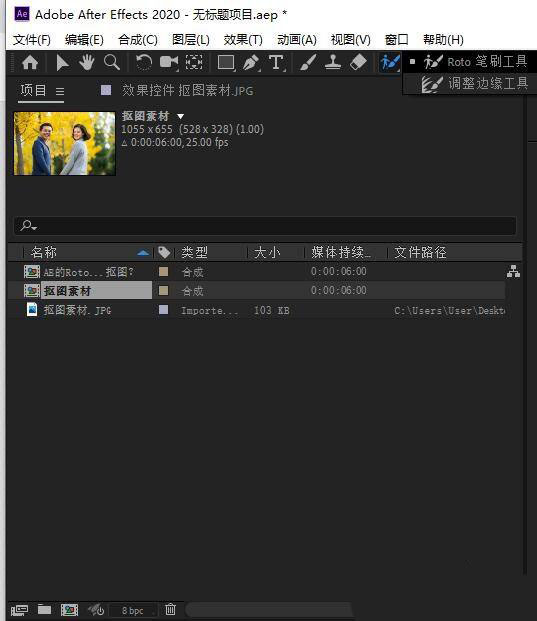Click the 合成 type cell of 抠图素材 row
This screenshot has width=537, height=621.
(192, 291)
